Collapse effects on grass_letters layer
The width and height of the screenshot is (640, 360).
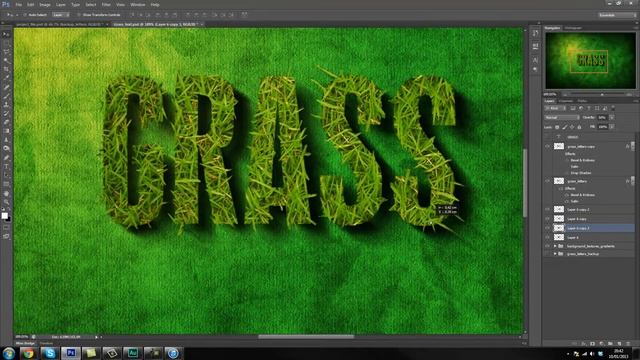point(633,181)
